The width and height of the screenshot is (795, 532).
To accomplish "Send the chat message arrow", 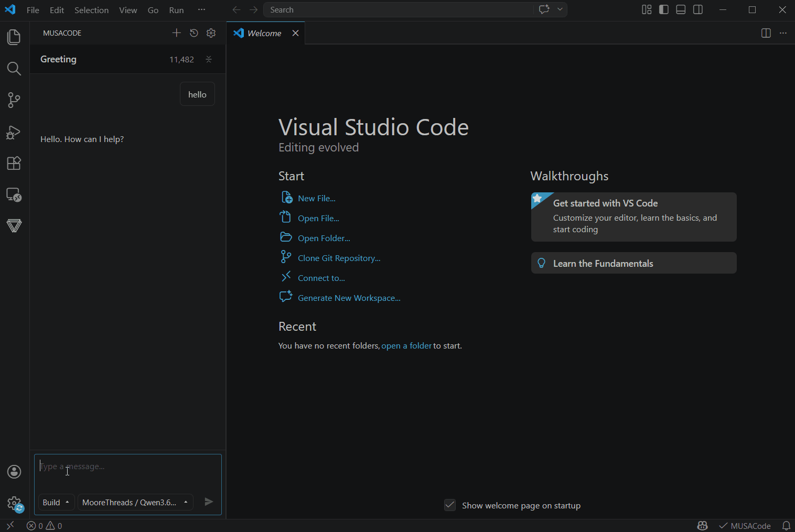I will tap(209, 502).
